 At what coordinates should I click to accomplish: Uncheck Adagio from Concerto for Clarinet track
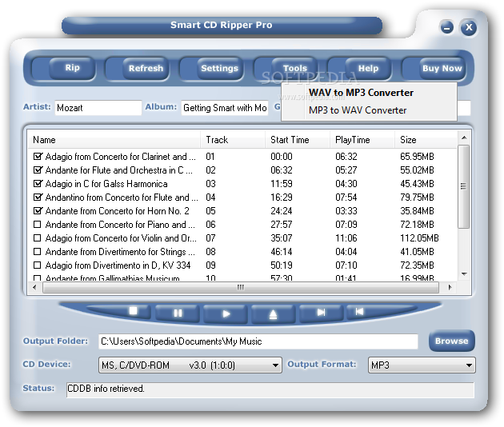pos(38,157)
